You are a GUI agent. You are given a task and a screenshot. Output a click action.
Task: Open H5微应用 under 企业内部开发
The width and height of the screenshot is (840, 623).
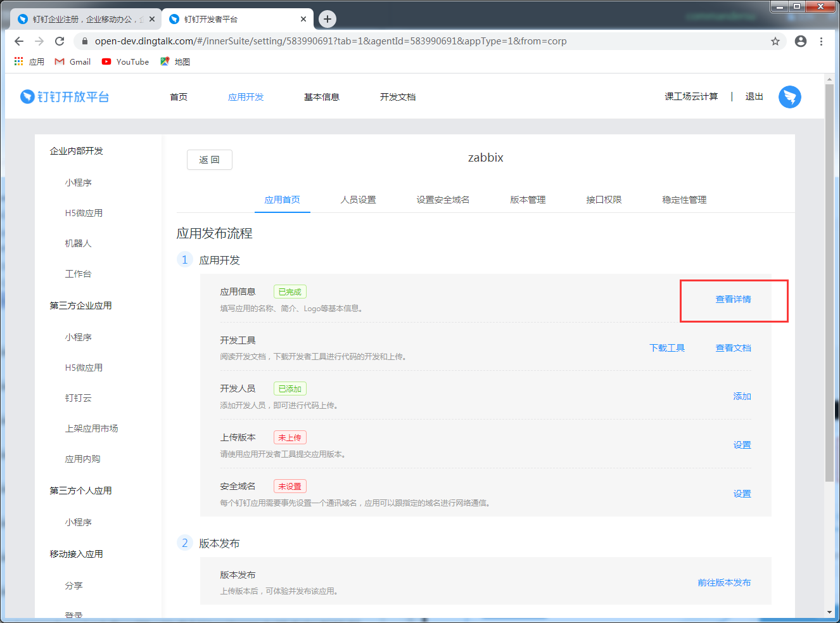click(84, 213)
